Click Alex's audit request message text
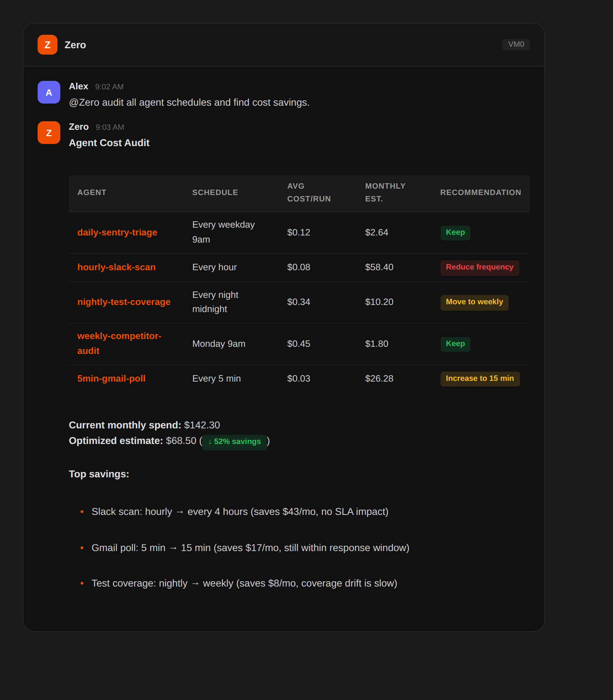 (189, 102)
